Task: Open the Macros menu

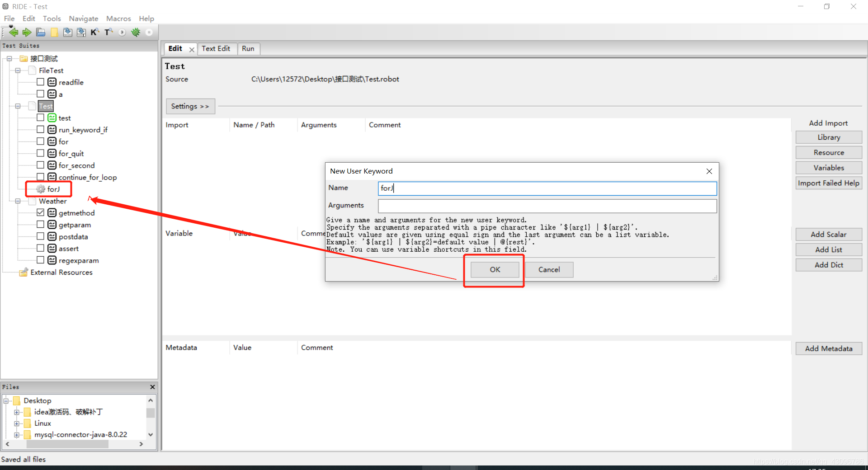Action: 118,19
